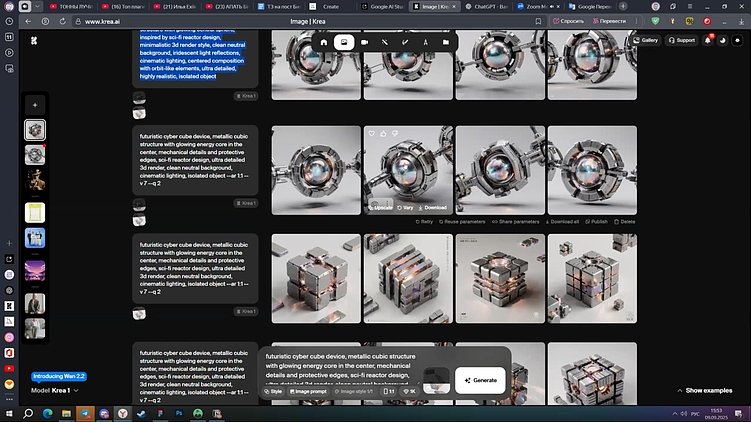Click the Generate button

(479, 380)
